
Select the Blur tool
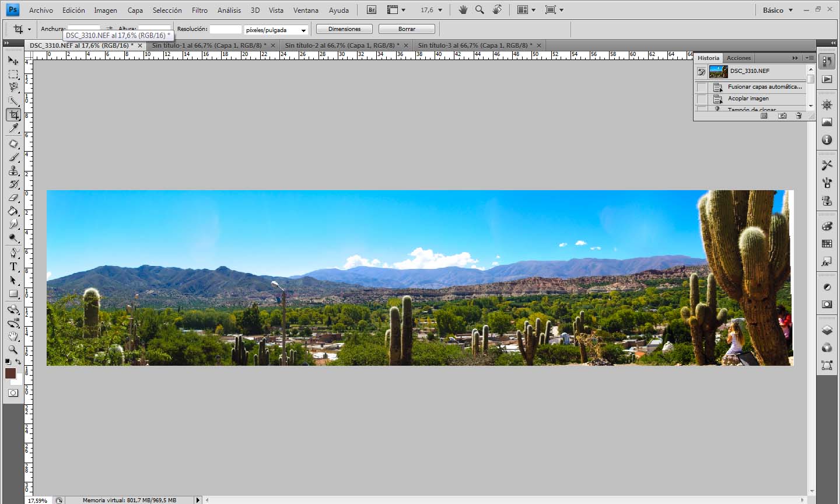tap(13, 224)
